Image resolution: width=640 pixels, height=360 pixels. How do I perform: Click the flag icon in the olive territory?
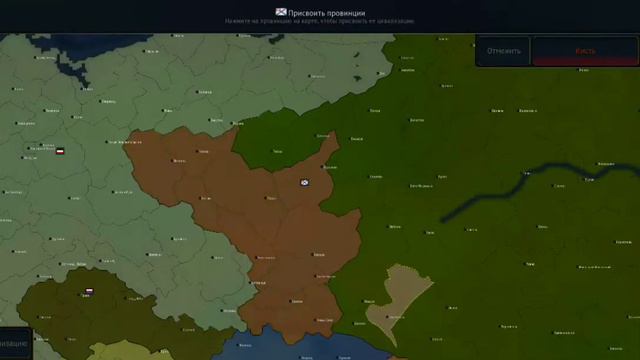pyautogui.click(x=89, y=291)
